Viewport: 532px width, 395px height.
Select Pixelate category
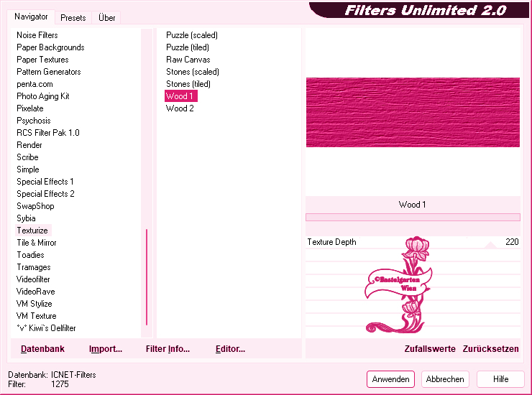pyautogui.click(x=30, y=108)
